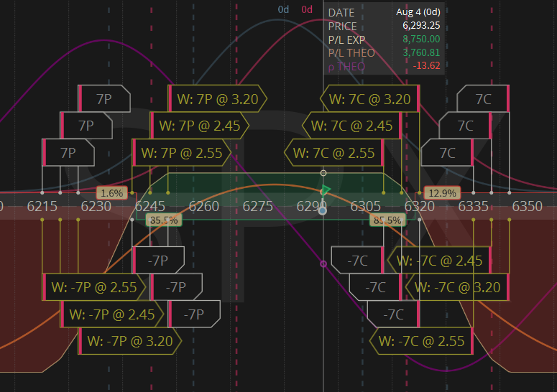Click the 6,293.25 price value in tooltip
Viewport: 557px width, 392px height.
[x=421, y=26]
